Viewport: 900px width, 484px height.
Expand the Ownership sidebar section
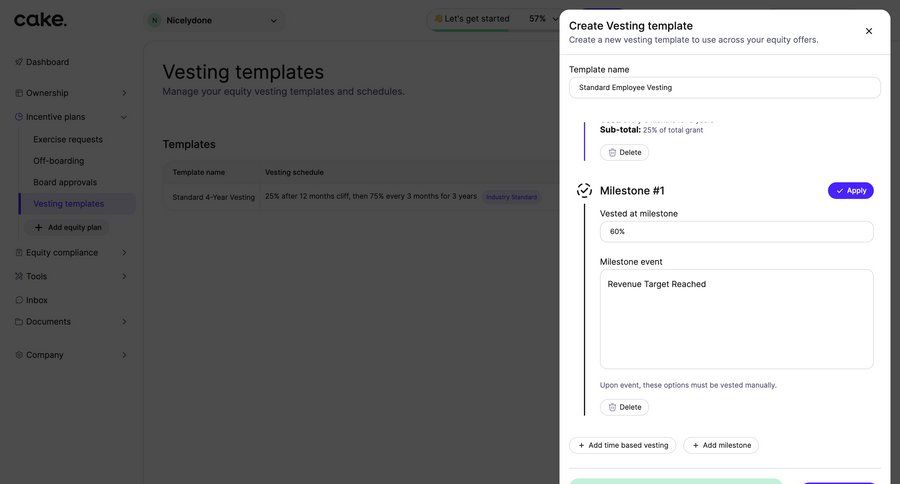[124, 93]
